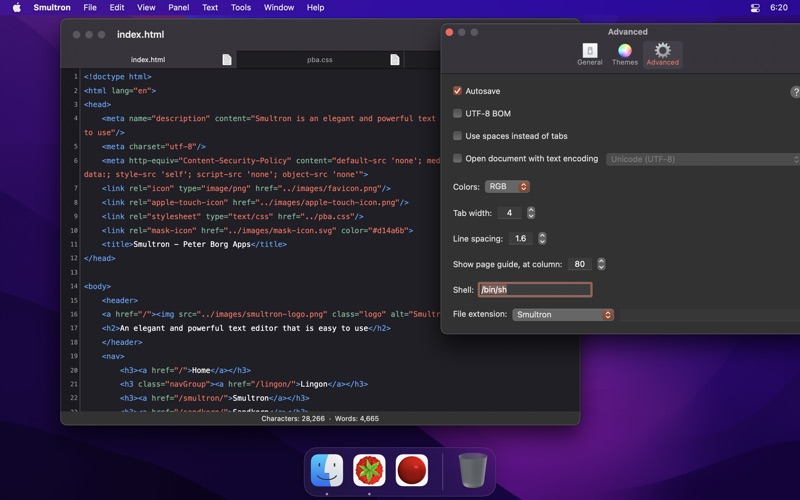Adjust the page guide column stepper
Image resolution: width=800 pixels, height=500 pixels.
(x=601, y=264)
